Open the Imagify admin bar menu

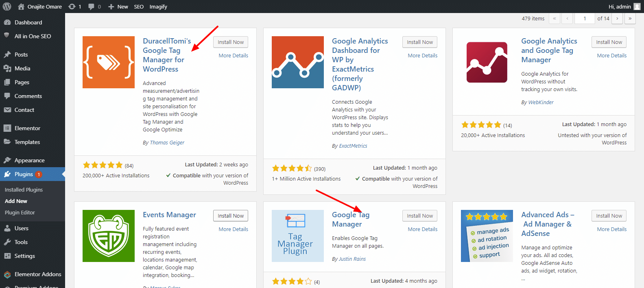[x=158, y=7]
